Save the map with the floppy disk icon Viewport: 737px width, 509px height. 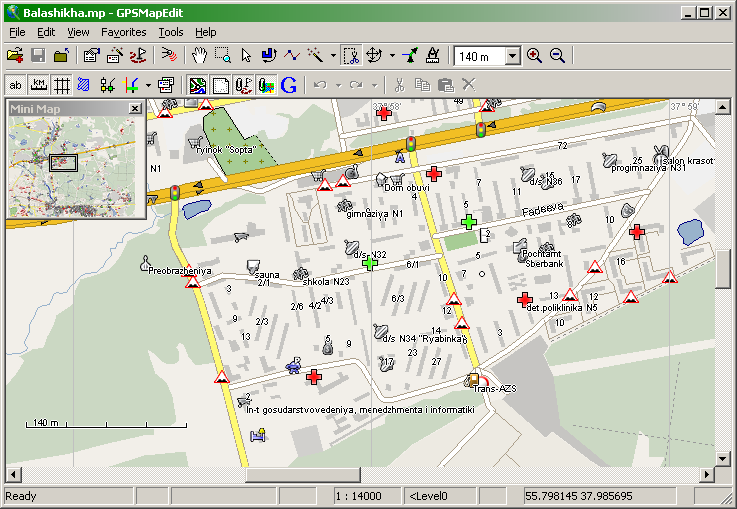pos(38,56)
